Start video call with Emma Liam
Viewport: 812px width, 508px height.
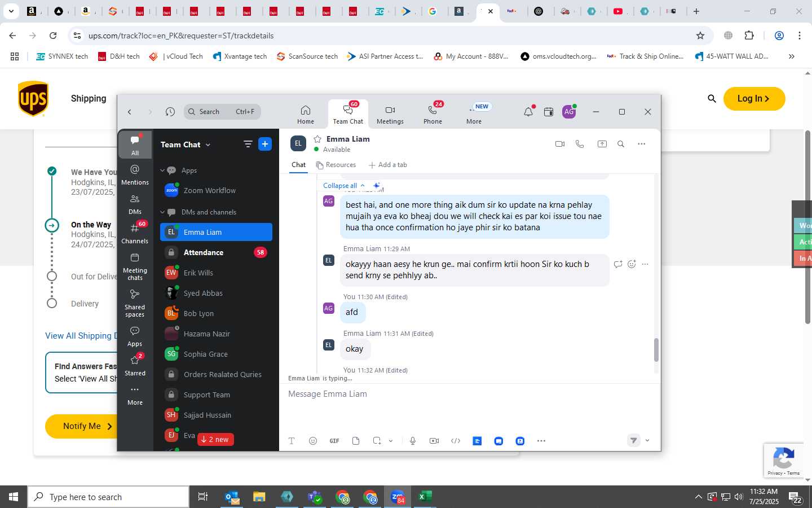[560, 144]
